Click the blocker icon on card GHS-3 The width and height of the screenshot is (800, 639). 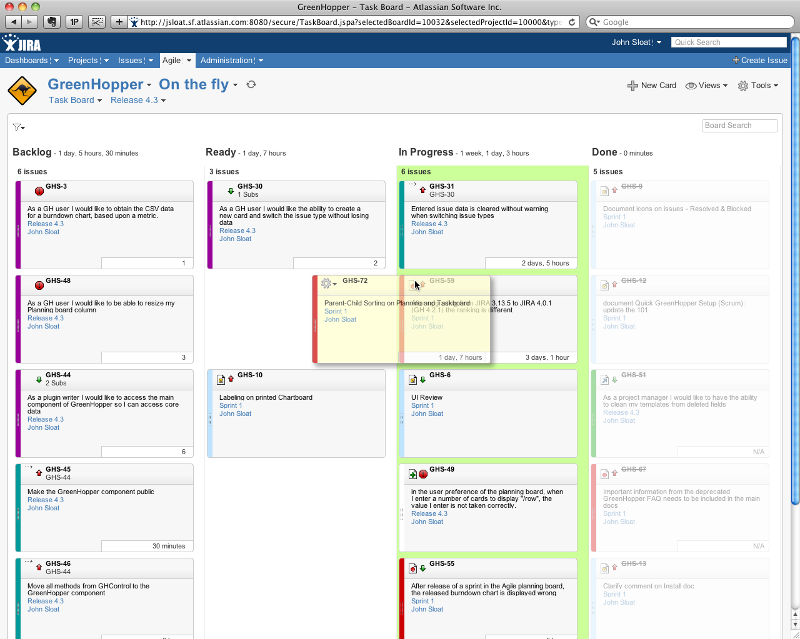39,189
